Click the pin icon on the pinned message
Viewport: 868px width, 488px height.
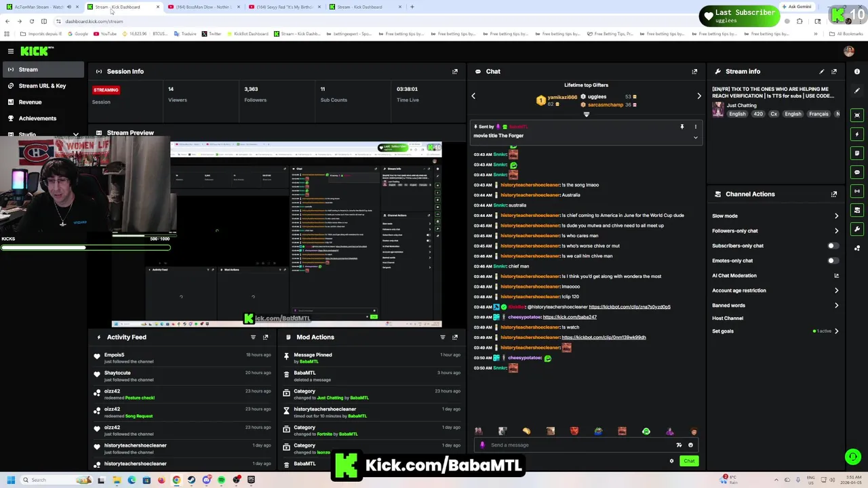tap(682, 127)
